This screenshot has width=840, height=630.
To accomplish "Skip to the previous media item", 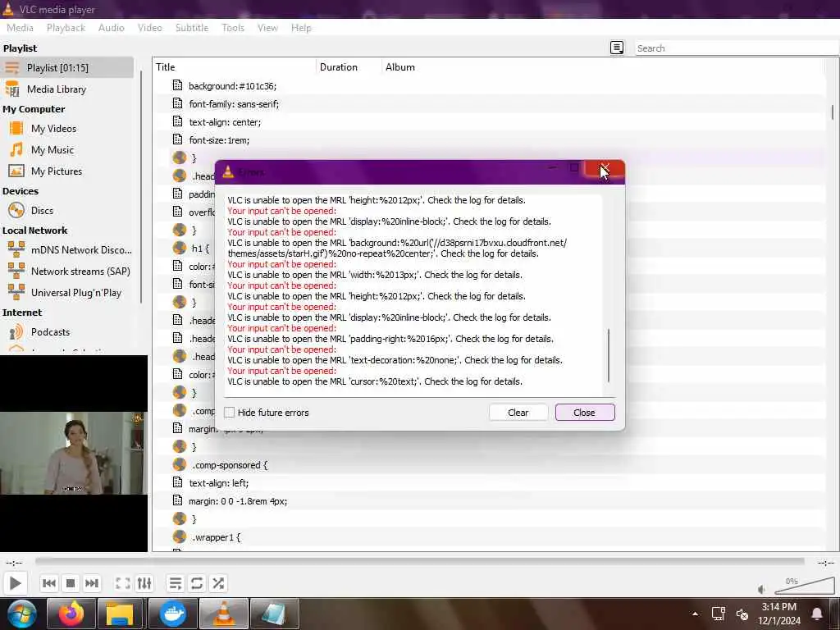I will (48, 583).
